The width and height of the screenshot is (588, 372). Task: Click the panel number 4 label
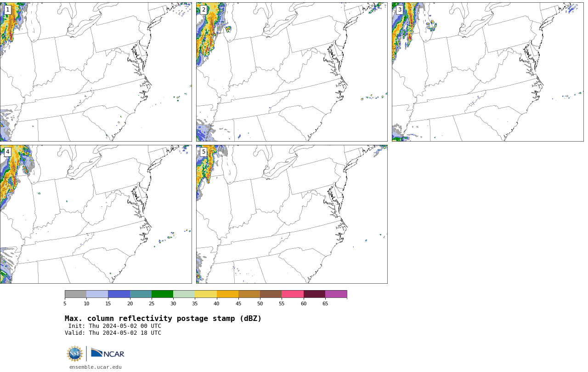7,152
